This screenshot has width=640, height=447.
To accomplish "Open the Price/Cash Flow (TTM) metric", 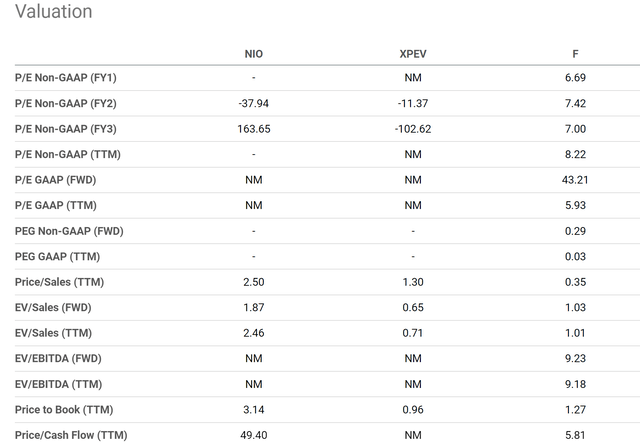I will coord(70,435).
